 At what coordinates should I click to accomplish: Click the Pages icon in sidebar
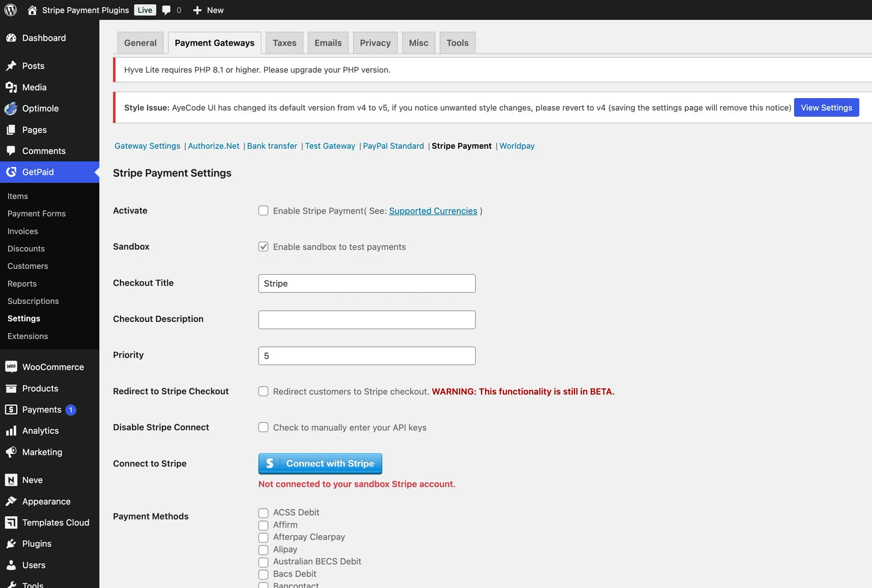11,130
